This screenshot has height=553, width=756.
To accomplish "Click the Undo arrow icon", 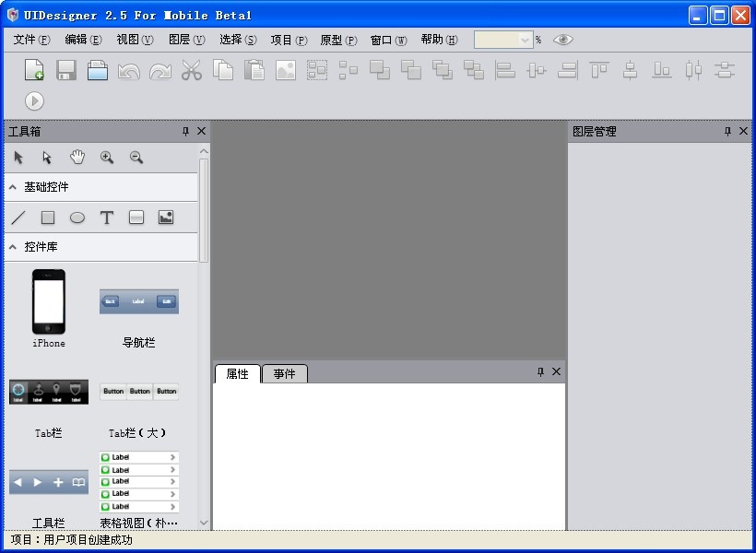I will 129,70.
